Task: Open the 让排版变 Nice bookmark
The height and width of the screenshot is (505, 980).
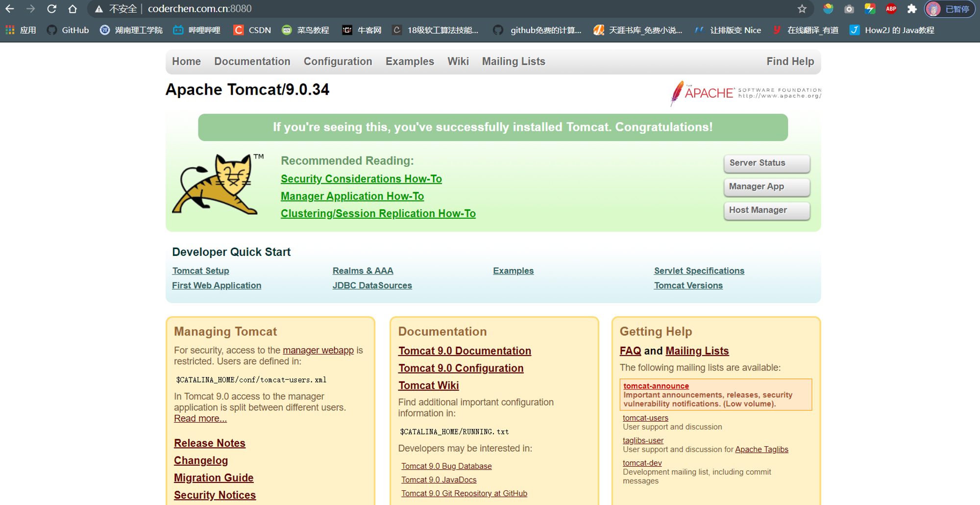Action: pyautogui.click(x=728, y=30)
